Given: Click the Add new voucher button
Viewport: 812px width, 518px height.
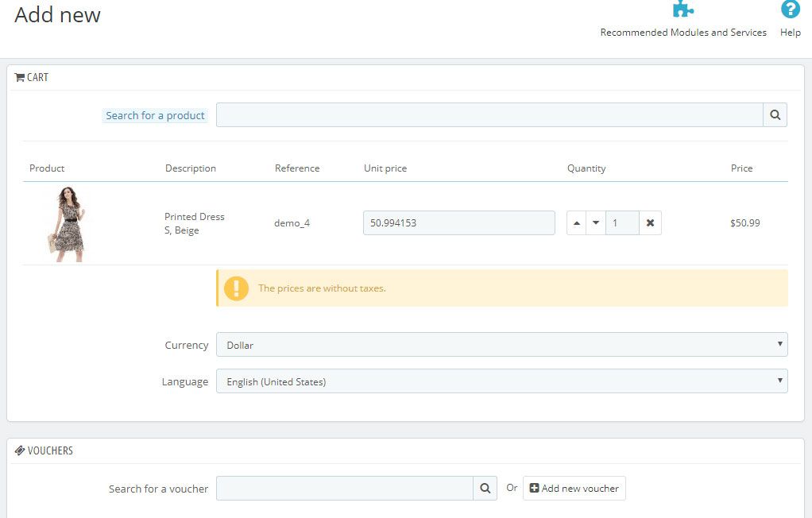Looking at the screenshot, I should 574,489.
